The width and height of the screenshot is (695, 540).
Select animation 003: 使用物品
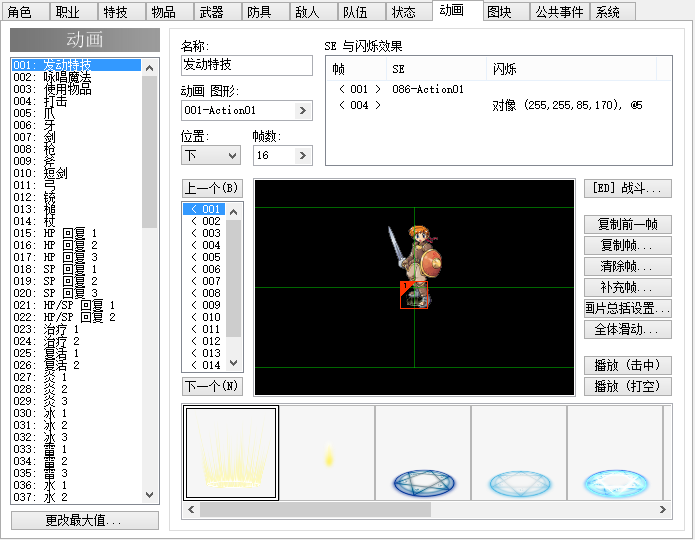pos(76,89)
